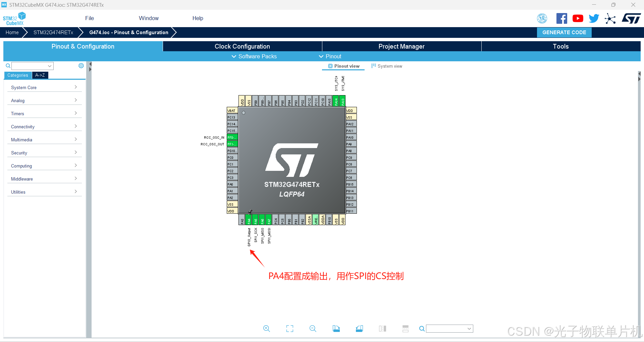The width and height of the screenshot is (644, 342).
Task: Open the File menu
Action: coord(90,18)
